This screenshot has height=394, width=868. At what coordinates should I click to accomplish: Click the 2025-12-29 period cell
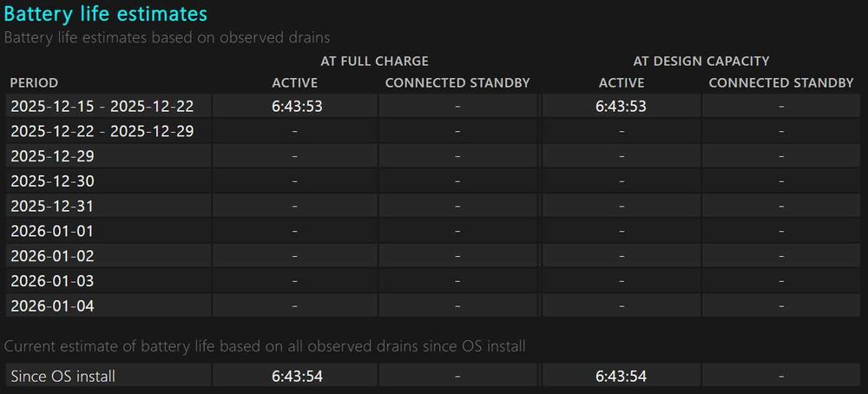coord(52,156)
